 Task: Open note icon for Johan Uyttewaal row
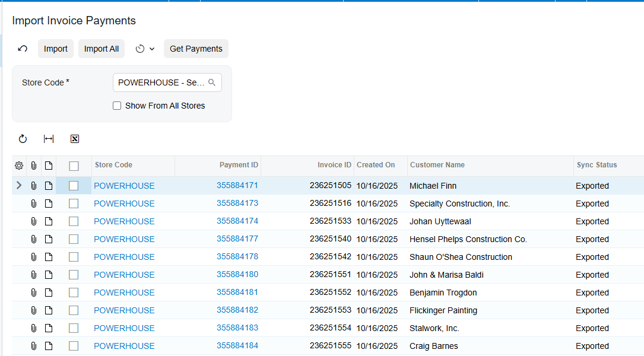click(49, 221)
